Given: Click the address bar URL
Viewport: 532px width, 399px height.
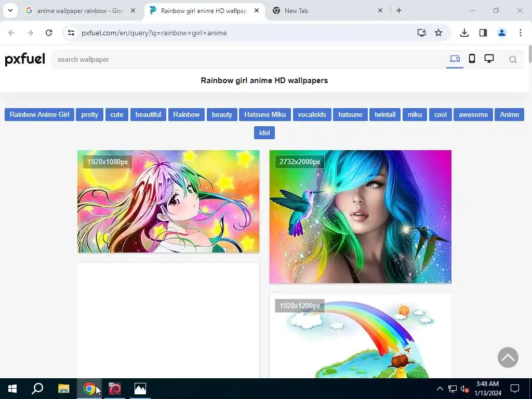Looking at the screenshot, I should click(x=154, y=33).
